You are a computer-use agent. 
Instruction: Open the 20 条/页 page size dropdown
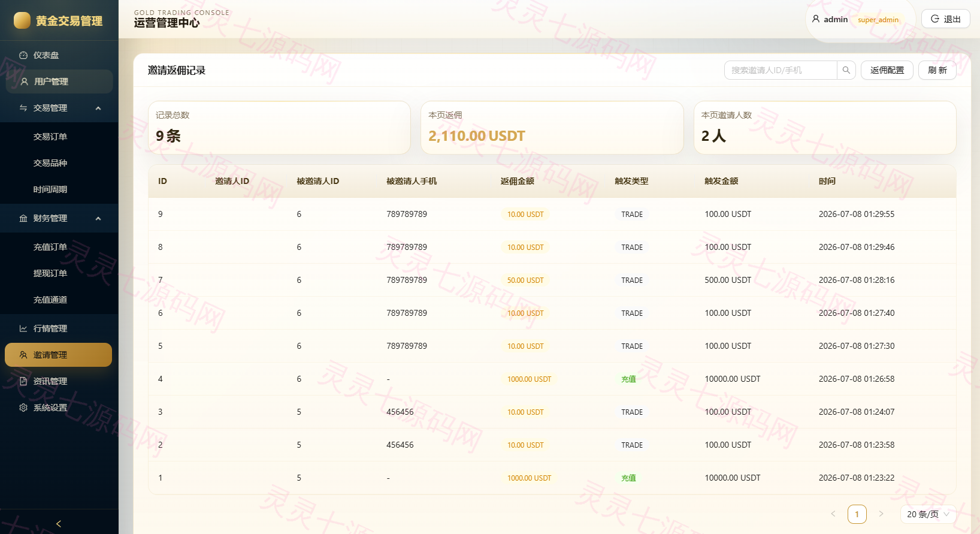click(x=928, y=514)
